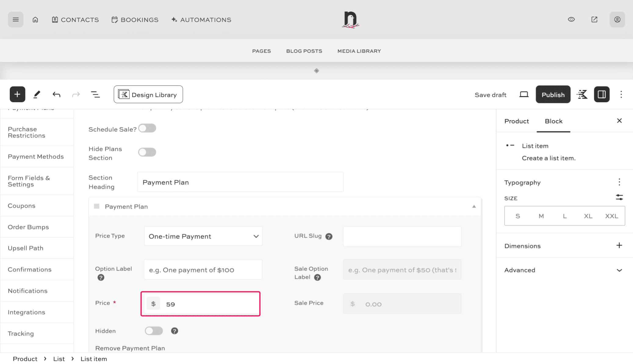This screenshot has width=633, height=364.
Task: Click Save draft
Action: click(x=490, y=95)
